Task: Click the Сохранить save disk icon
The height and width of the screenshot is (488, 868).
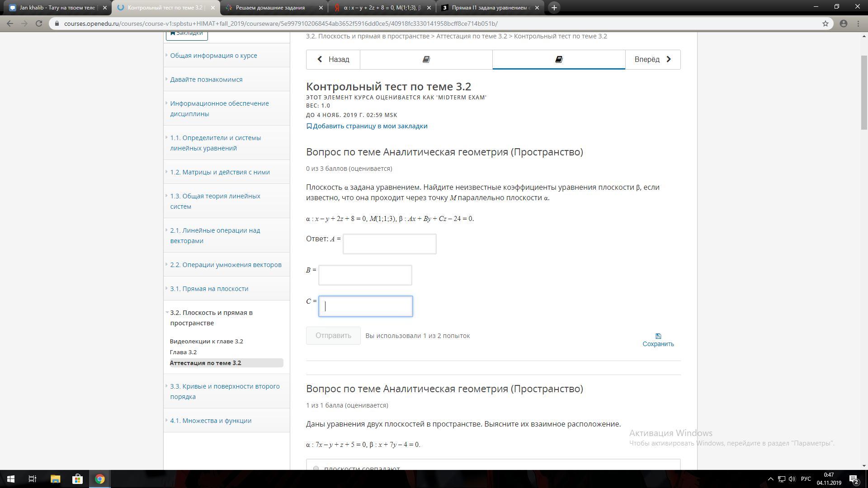Action: coord(658,336)
